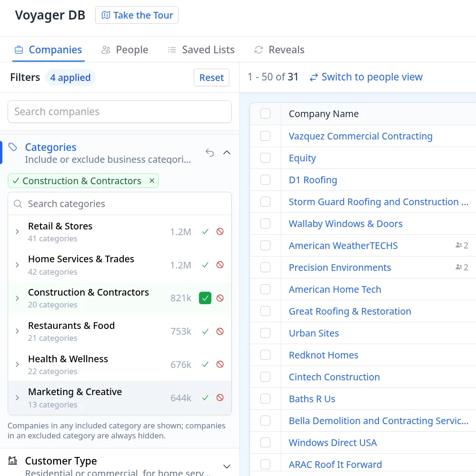Open the Redknot Homes company link
The height and width of the screenshot is (476, 476).
click(324, 355)
